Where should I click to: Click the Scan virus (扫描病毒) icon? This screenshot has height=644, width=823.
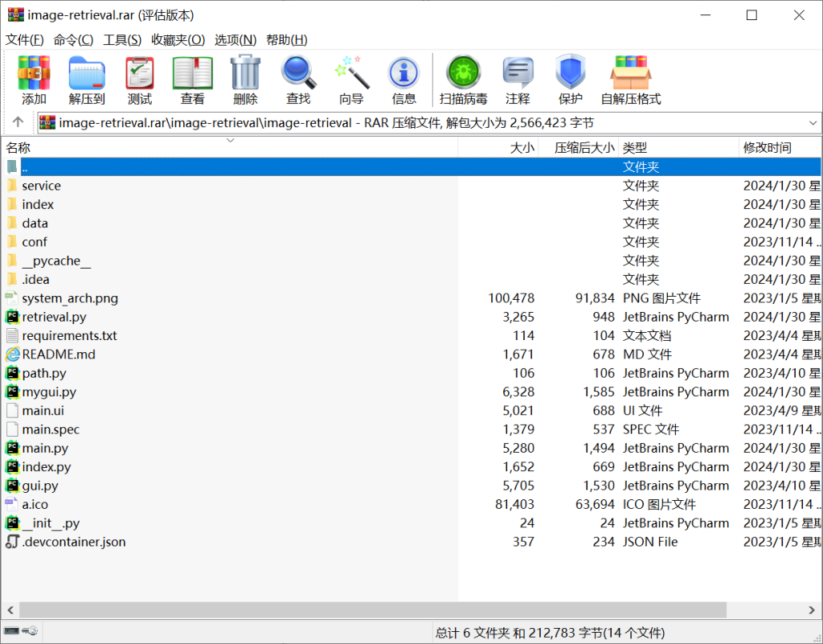coord(463,80)
